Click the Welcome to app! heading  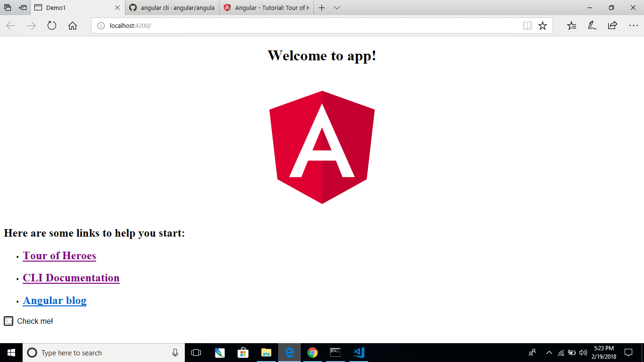[x=322, y=56]
